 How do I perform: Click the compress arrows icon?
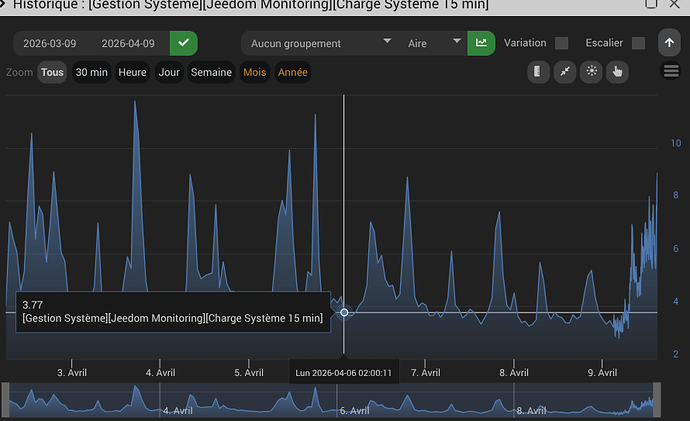[565, 71]
